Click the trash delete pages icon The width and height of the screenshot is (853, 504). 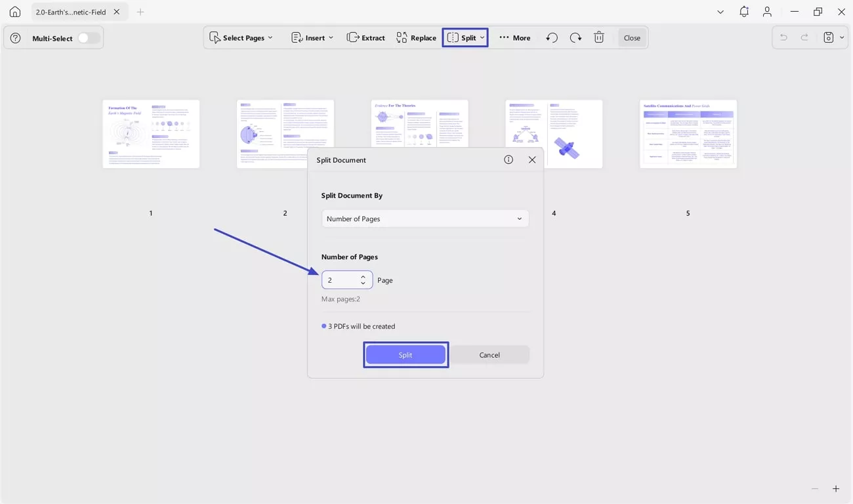599,38
